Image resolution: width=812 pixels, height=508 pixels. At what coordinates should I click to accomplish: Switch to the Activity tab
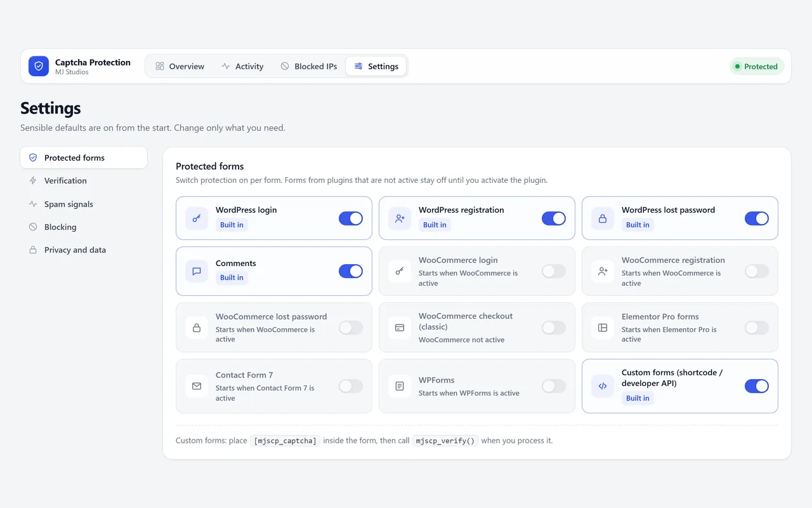242,66
